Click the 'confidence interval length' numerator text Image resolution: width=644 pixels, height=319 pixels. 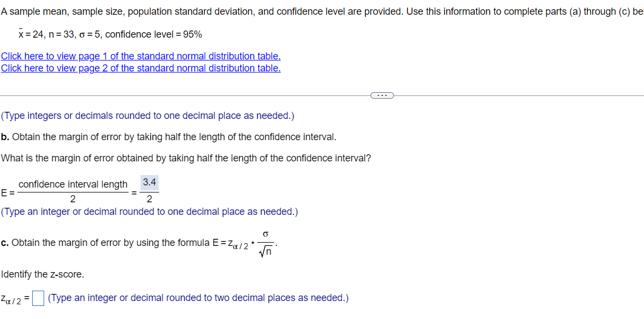tap(73, 184)
